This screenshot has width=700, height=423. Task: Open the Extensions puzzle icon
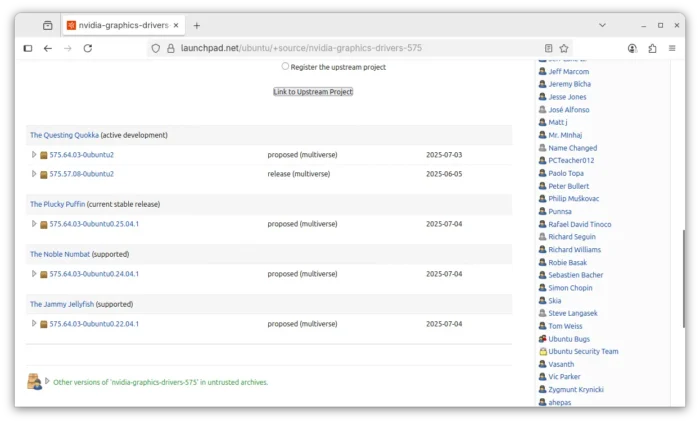point(652,48)
